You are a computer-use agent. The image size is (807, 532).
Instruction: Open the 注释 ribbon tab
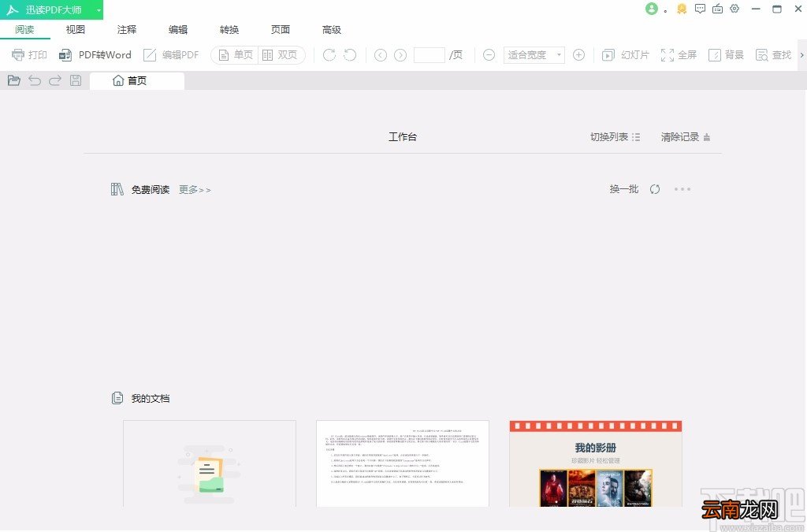(x=127, y=29)
